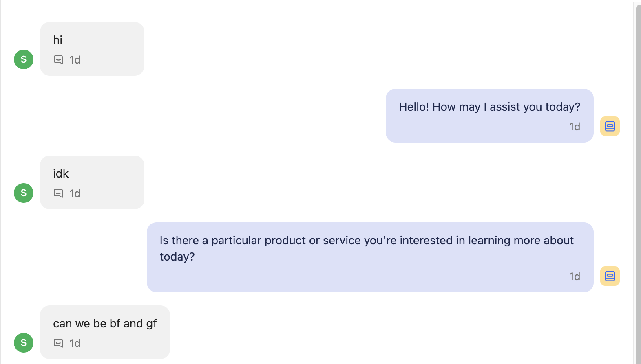Screen dimensions: 641x364
Task: Click the yellow bot icon beside the "Hello!" reply
Action: (x=610, y=126)
